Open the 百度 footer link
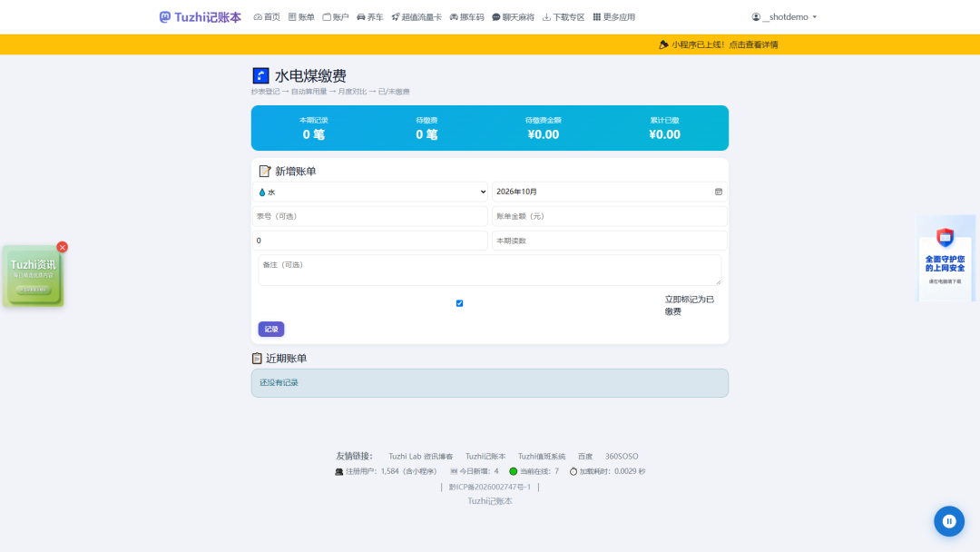 click(585, 457)
